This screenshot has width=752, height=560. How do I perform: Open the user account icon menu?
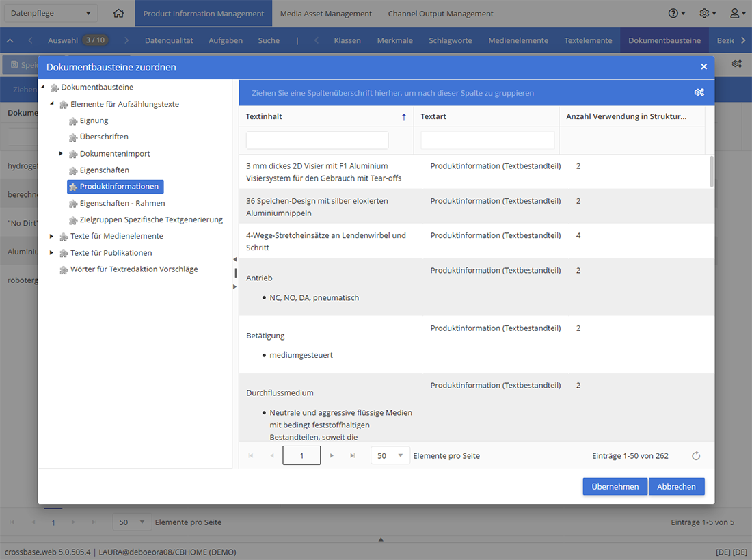coord(737,14)
